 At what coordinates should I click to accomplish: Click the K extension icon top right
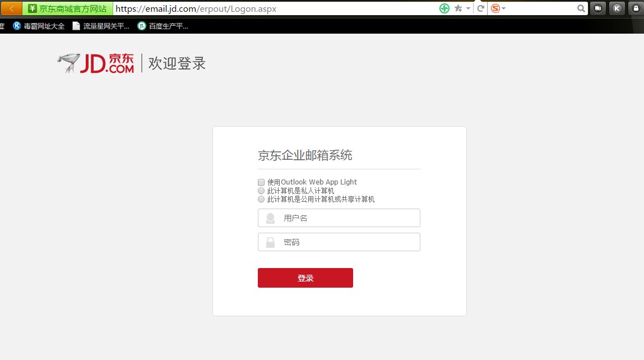pyautogui.click(x=617, y=8)
